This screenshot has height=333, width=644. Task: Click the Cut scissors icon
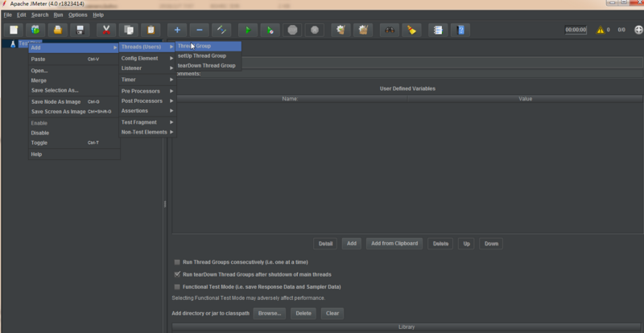tap(106, 30)
